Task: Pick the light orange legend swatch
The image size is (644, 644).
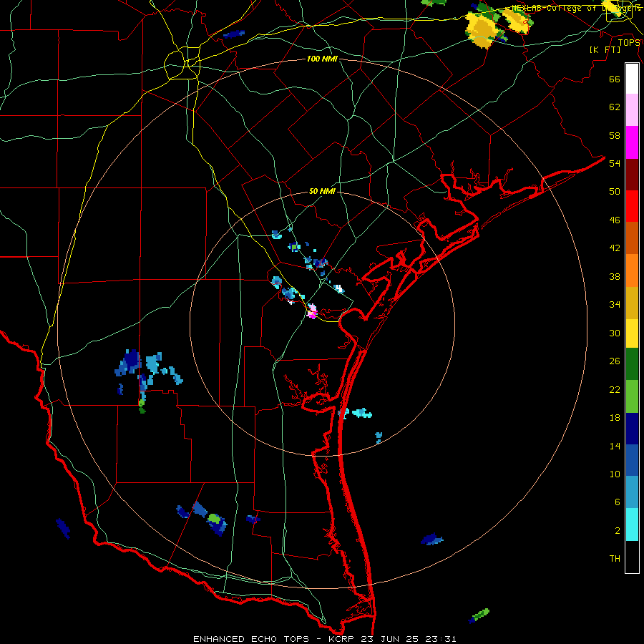Action: pos(632,270)
